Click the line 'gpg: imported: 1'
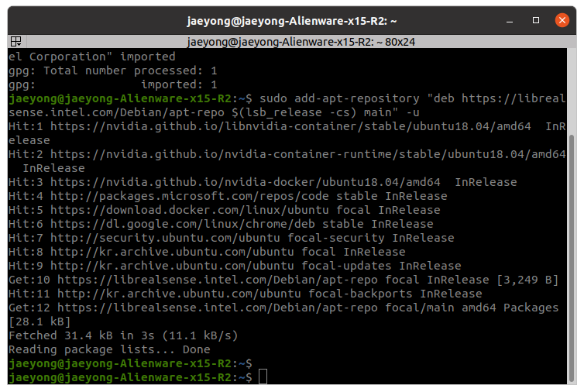 point(113,84)
